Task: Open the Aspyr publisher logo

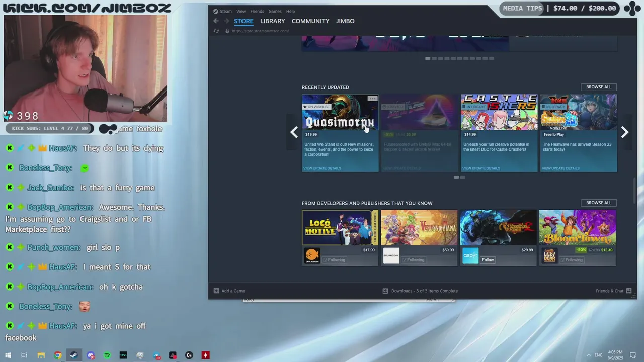Action: pos(470,256)
